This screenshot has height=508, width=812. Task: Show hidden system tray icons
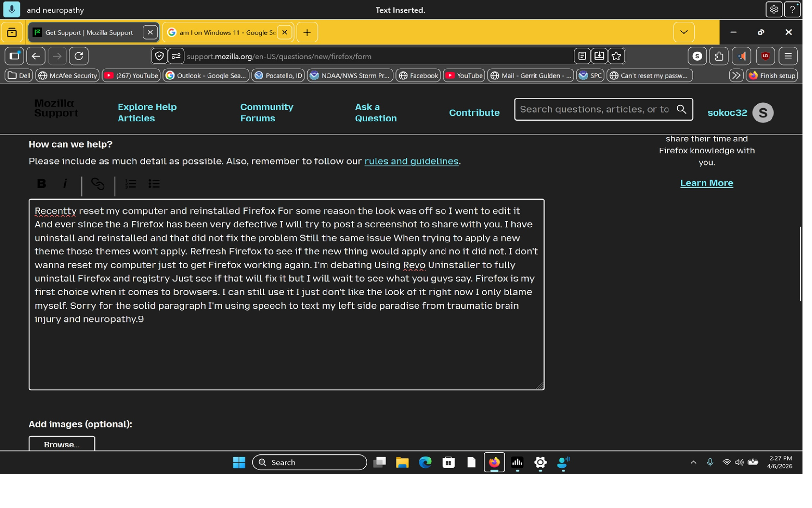(x=693, y=462)
